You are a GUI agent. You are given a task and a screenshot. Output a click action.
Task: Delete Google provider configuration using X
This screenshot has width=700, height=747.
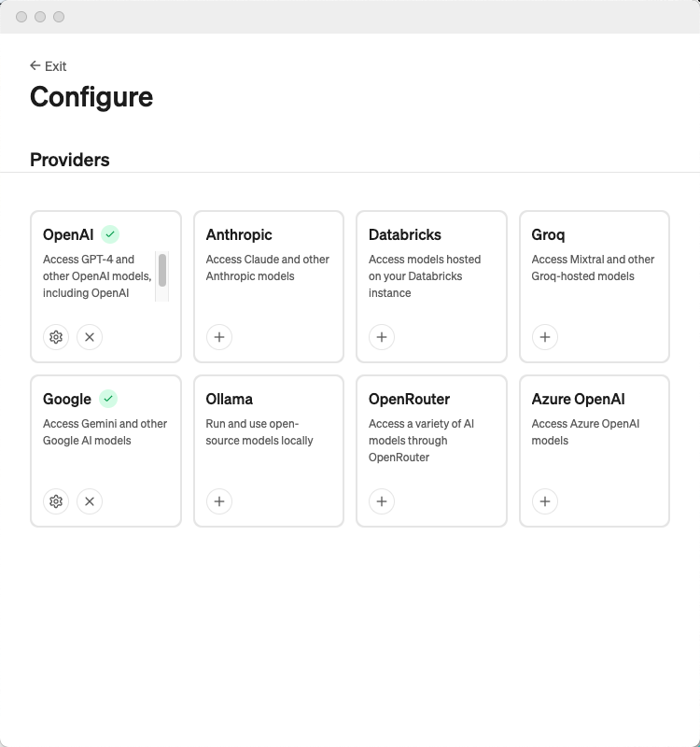coord(90,501)
